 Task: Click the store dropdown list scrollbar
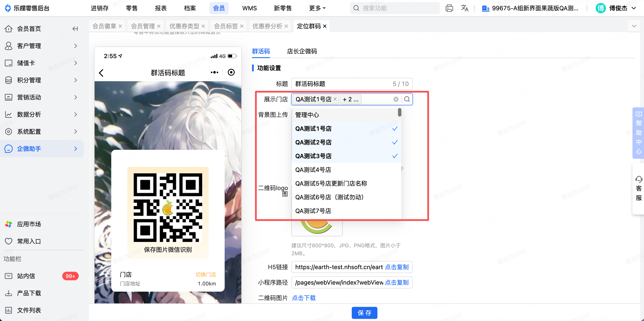(x=399, y=112)
